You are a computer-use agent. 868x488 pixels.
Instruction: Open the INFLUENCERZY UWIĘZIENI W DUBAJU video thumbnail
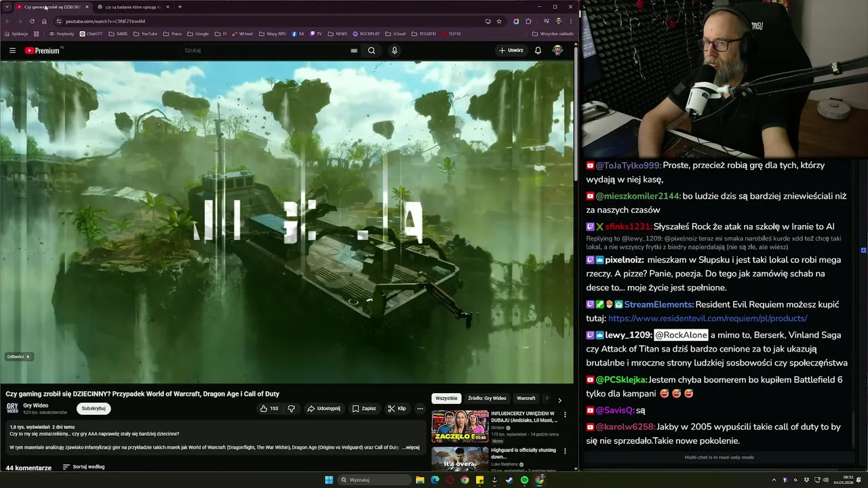click(x=460, y=426)
